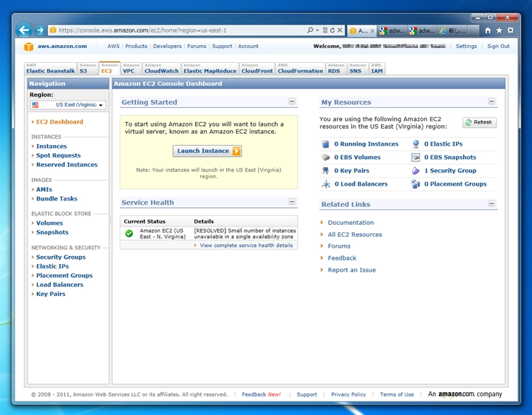Open the Documentation related link
This screenshot has width=532, height=415.
[350, 223]
